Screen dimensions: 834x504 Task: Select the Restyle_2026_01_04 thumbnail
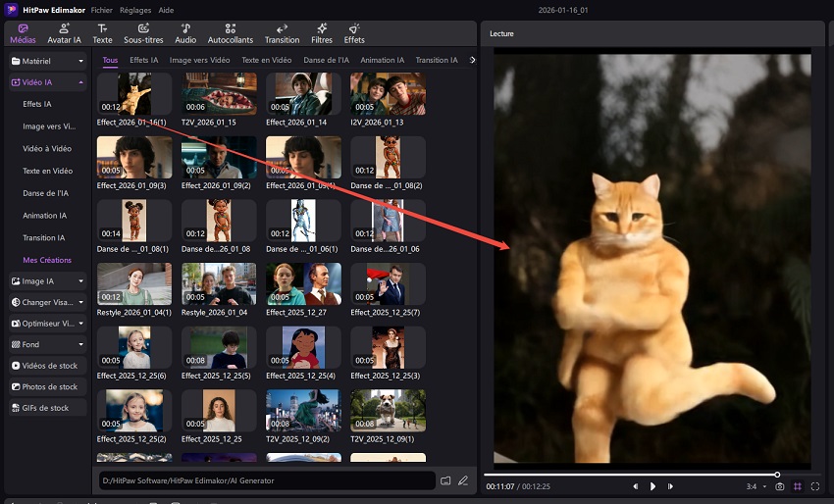click(x=219, y=284)
